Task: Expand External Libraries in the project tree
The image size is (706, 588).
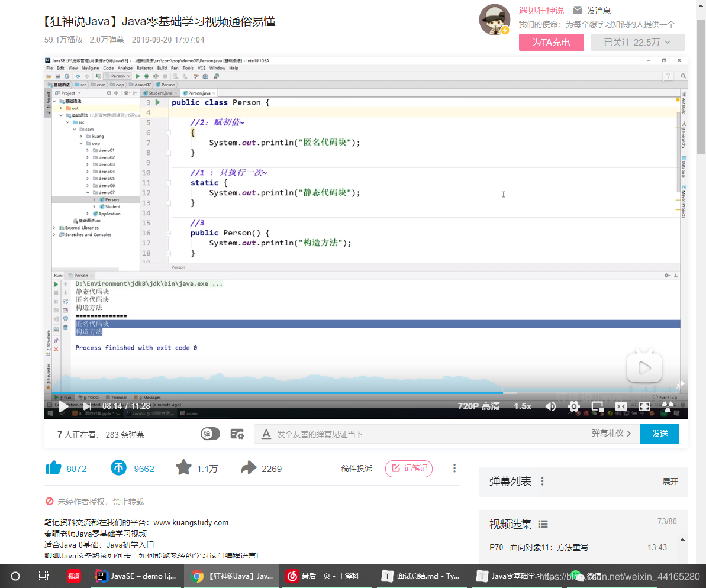Action: (x=54, y=228)
